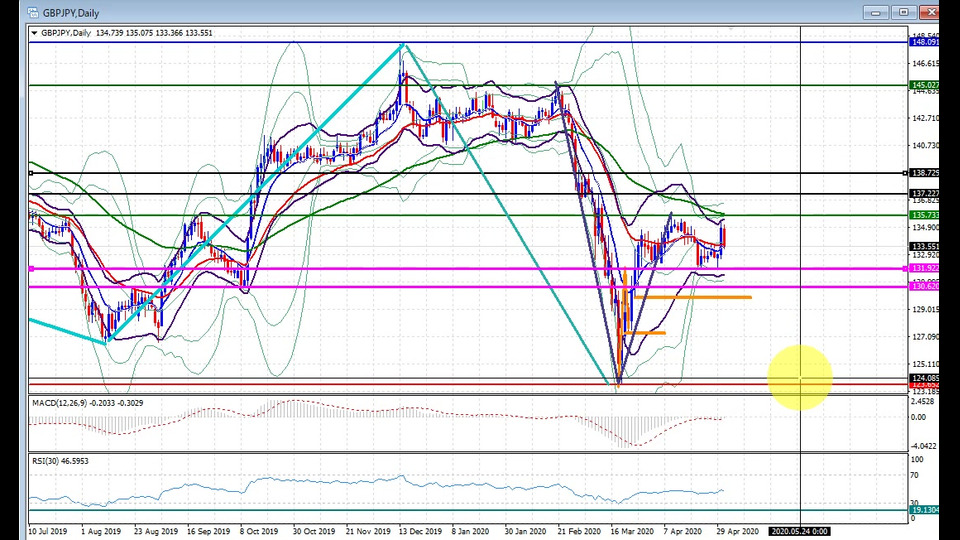
Task: Open the chart window system menu icon
Action: click(33, 13)
